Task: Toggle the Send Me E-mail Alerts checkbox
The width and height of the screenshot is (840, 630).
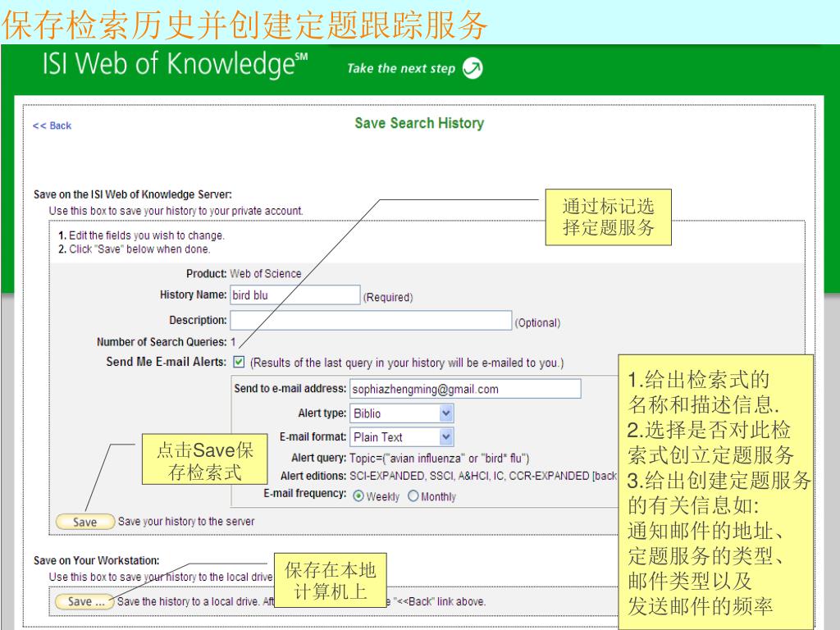Action: click(239, 362)
